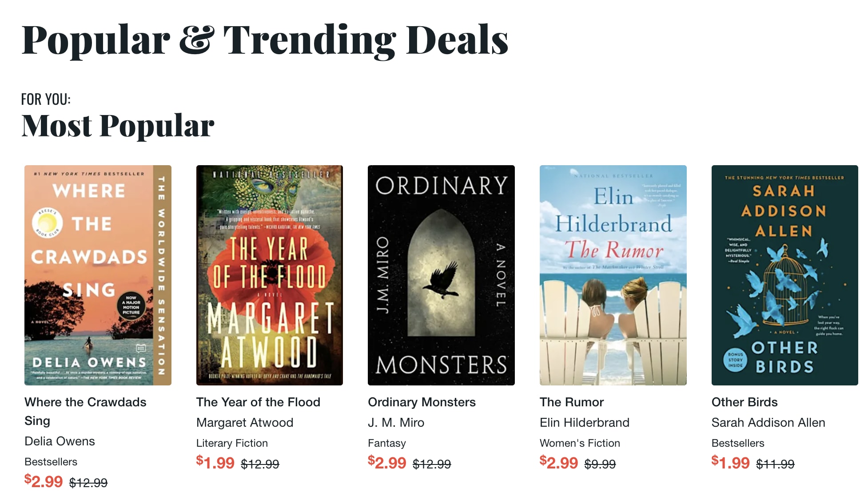This screenshot has height=492, width=868.
Task: Select the Ordinary Monsters cover image
Action: click(441, 275)
